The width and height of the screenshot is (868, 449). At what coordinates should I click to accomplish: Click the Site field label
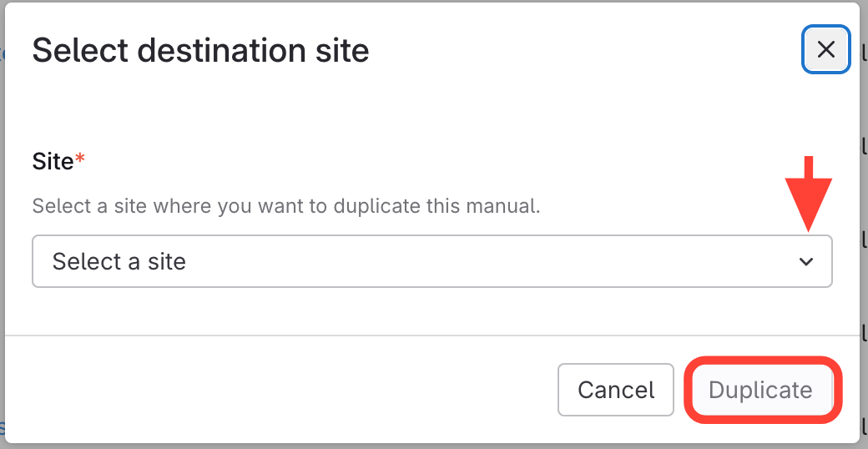[53, 161]
